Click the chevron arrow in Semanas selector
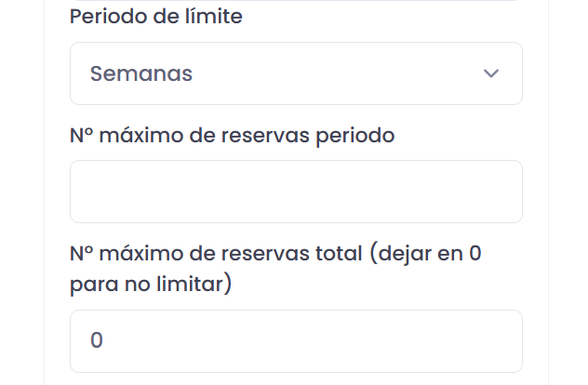The width and height of the screenshot is (588, 385). [x=491, y=74]
